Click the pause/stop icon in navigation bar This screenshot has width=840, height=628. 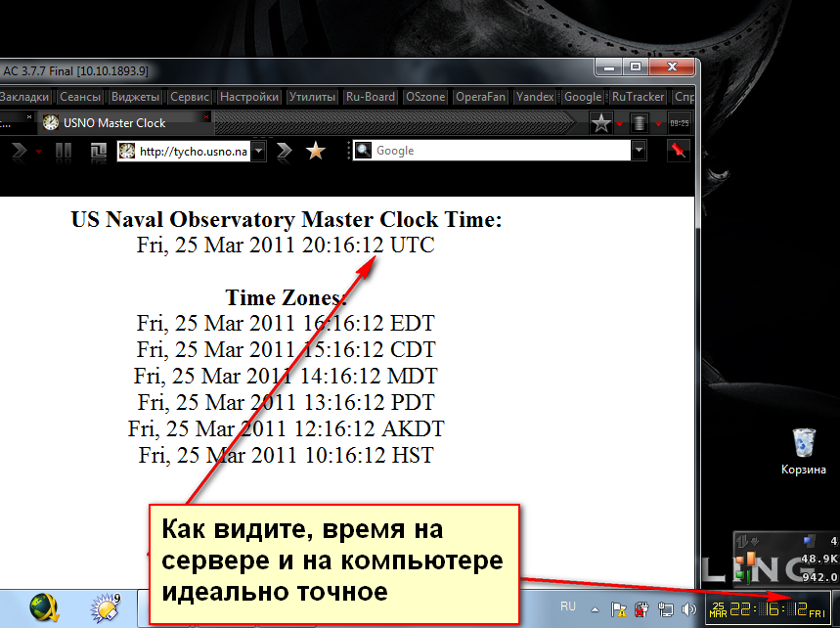(64, 151)
